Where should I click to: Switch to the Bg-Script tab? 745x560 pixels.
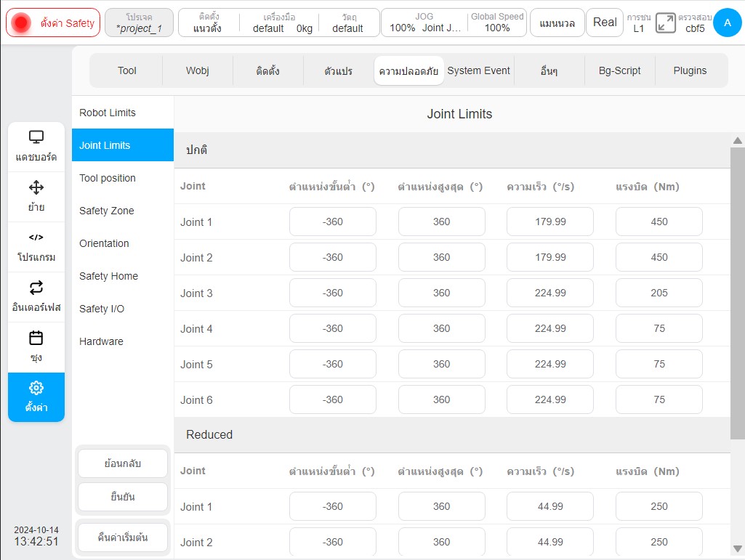[619, 70]
